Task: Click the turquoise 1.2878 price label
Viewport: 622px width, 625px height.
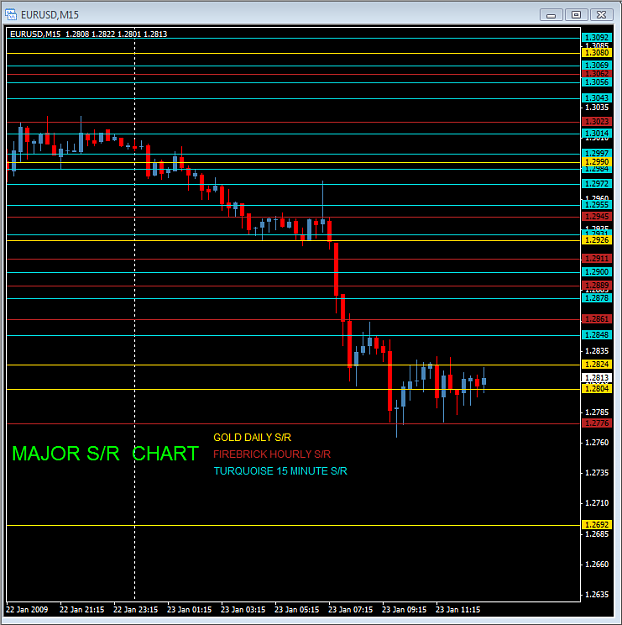Action: point(597,298)
